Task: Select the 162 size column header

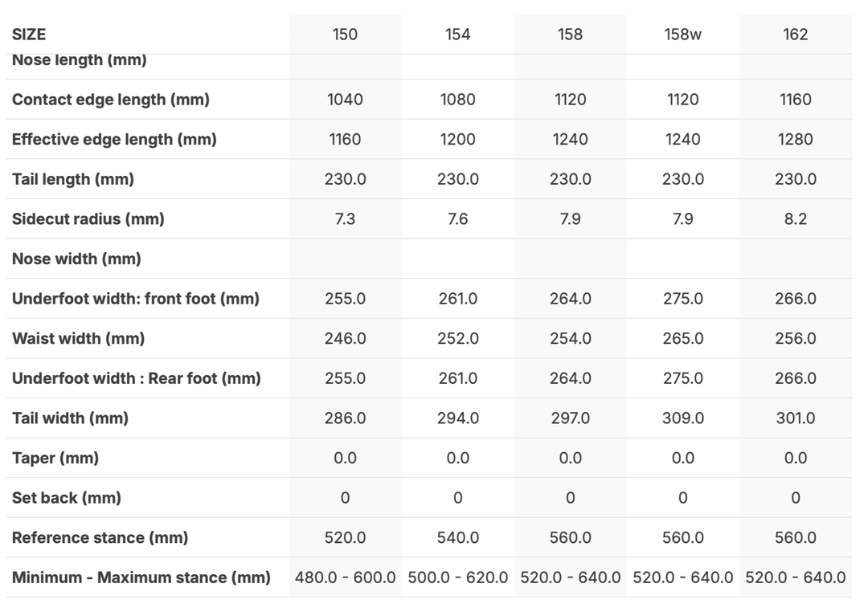Action: 795,35
